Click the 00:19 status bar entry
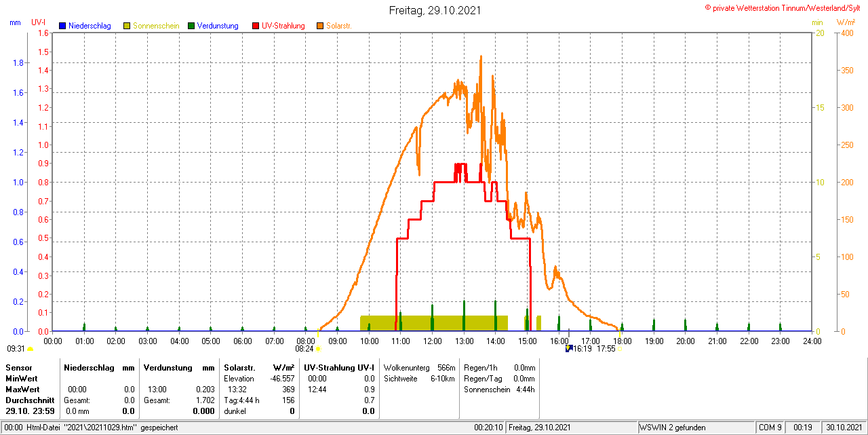Screen dimensions: 868x435 click(x=803, y=428)
